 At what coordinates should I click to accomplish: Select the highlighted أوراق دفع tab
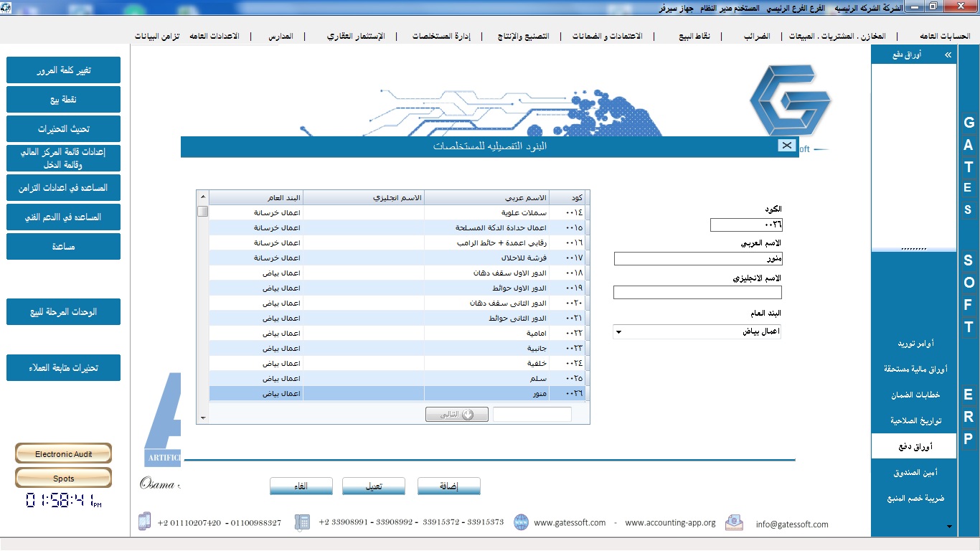pyautogui.click(x=914, y=446)
